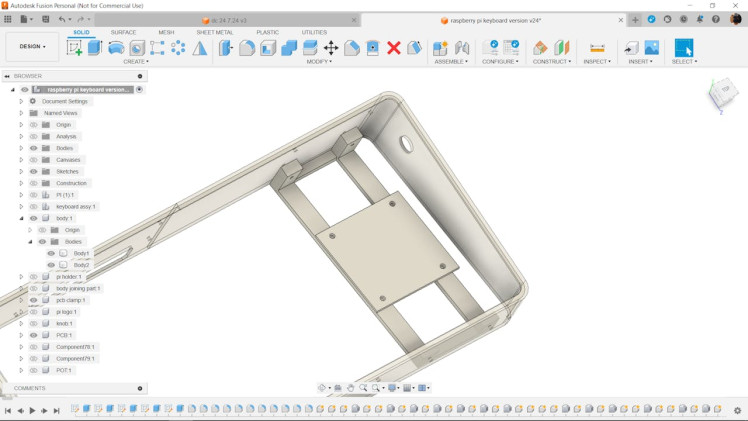Image resolution: width=748 pixels, height=421 pixels.
Task: Select the Insert Canvas image tool
Action: [x=652, y=48]
